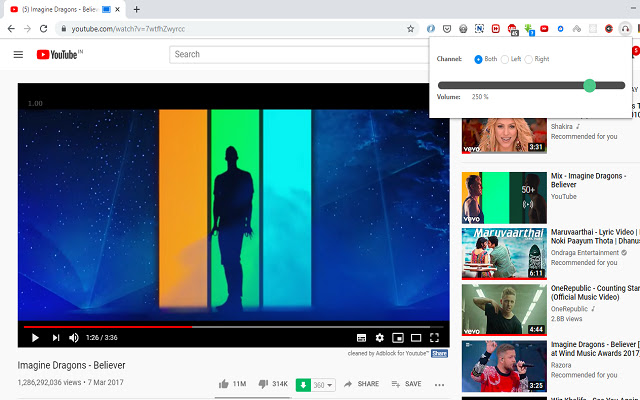Click the blue Share link by Adblock
The width and height of the screenshot is (640, 400).
pyautogui.click(x=439, y=353)
